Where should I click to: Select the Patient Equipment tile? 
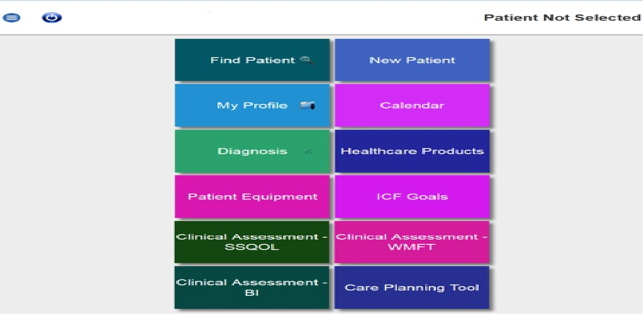252,197
